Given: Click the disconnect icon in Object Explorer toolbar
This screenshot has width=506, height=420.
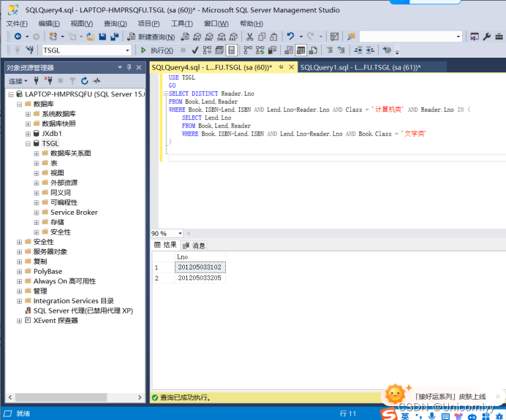Looking at the screenshot, I should 48,80.
